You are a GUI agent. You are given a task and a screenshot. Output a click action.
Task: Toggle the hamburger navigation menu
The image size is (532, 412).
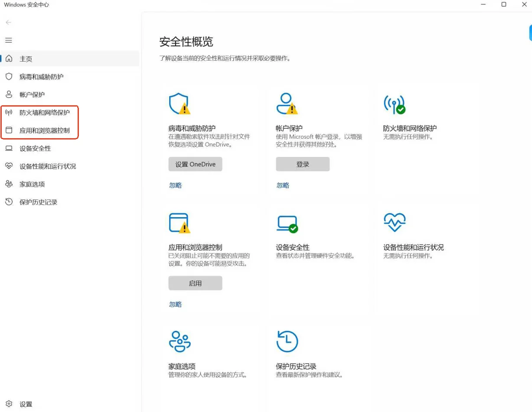click(x=9, y=40)
